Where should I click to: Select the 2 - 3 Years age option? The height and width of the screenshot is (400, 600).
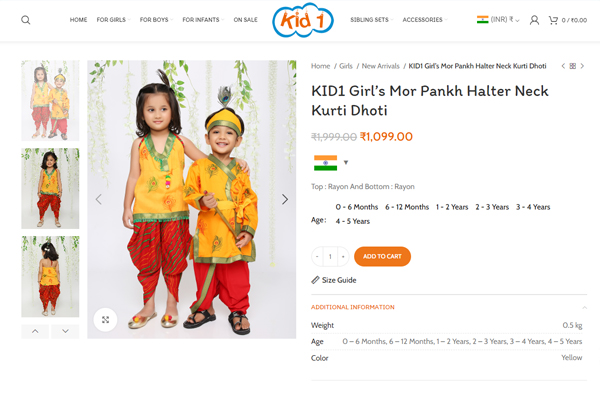[492, 207]
